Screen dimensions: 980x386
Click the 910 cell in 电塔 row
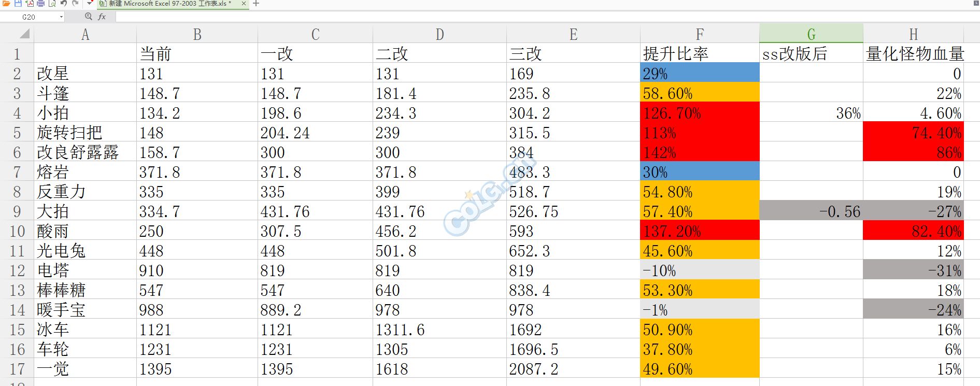197,270
